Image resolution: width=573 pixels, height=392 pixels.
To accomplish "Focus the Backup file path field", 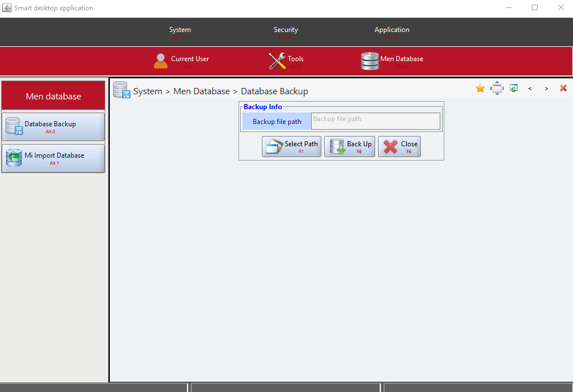I will (375, 121).
